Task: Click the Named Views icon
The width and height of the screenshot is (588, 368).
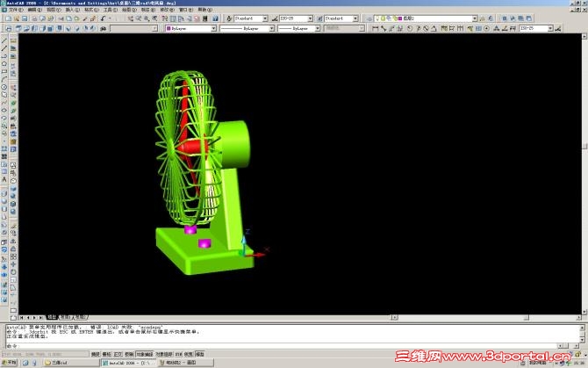Action: click(x=8, y=28)
